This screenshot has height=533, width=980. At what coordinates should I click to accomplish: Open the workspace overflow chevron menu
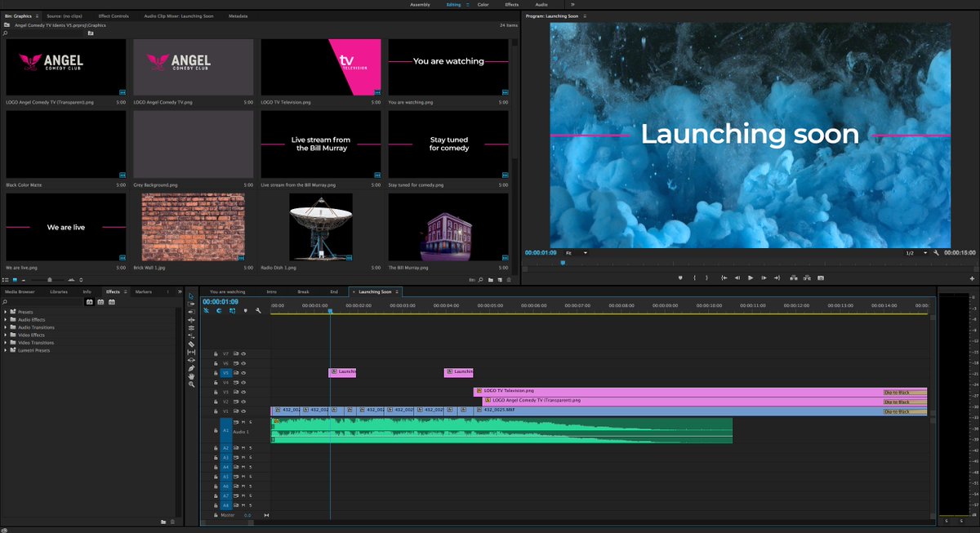click(572, 4)
